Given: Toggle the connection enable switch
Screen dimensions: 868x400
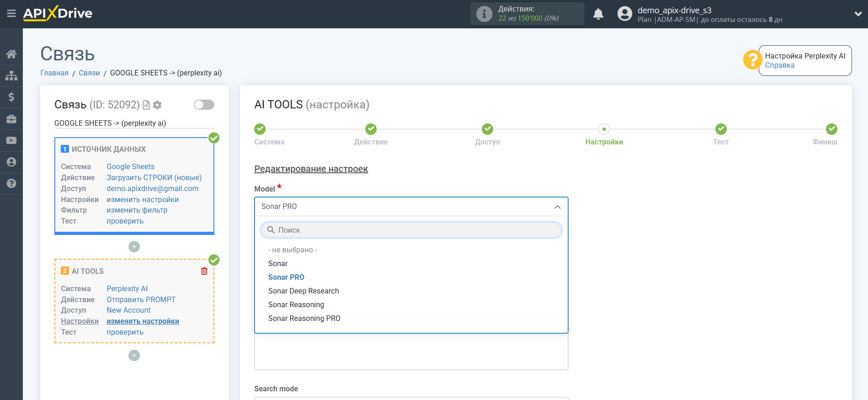Looking at the screenshot, I should (x=204, y=105).
